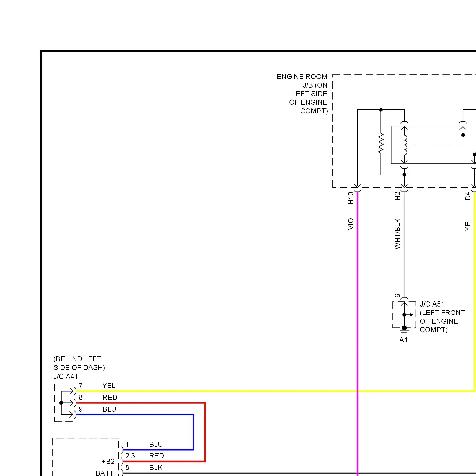
Task: Select the J/C A41 component label
Action: coord(65,377)
